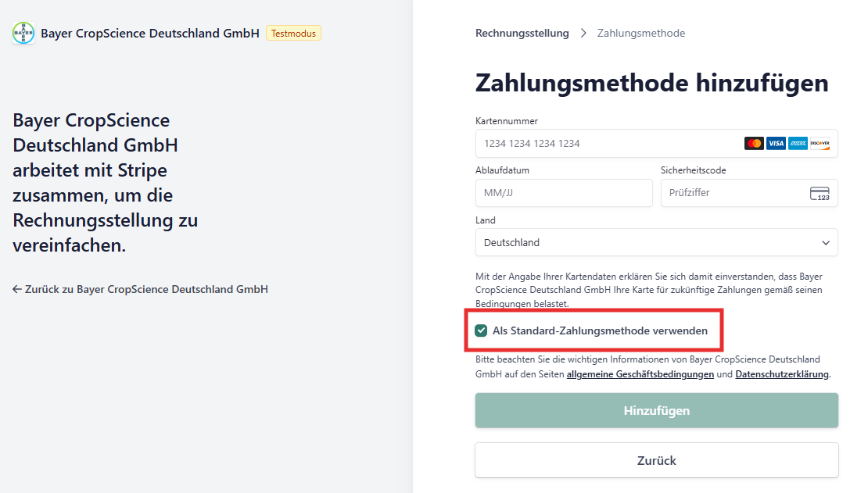
Task: Click the breadcrumb chevron separator
Action: (583, 33)
